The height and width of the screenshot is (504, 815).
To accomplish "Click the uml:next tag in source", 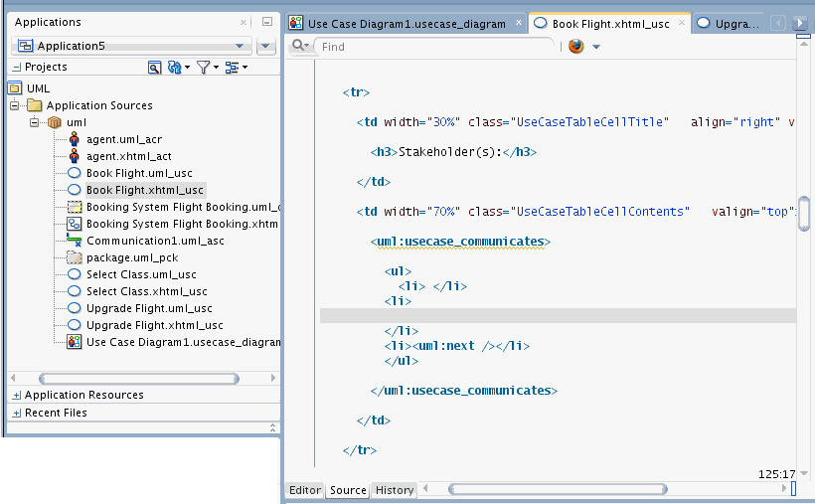I will [453, 346].
